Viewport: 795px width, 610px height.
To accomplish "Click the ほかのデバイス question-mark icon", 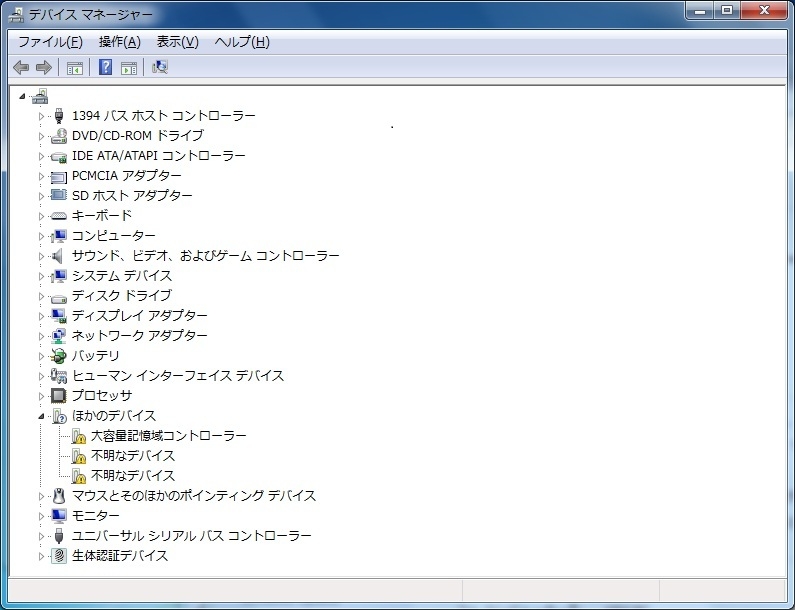I will point(60,416).
